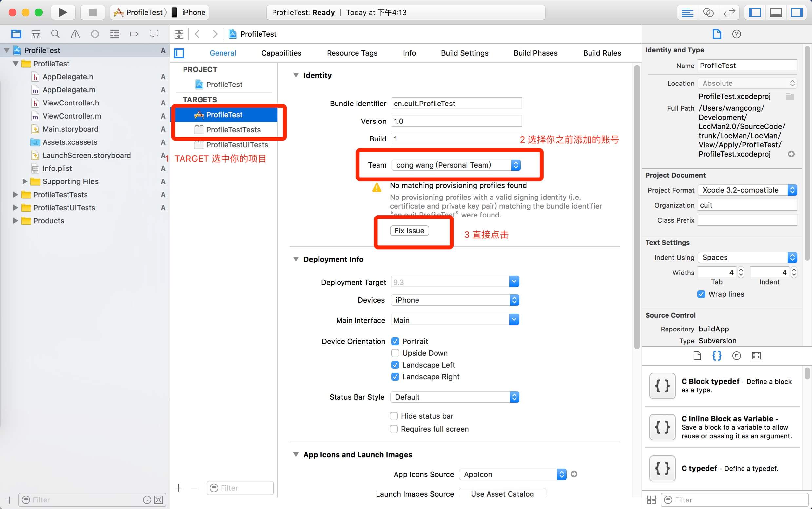Viewport: 812px width, 509px height.
Task: Switch to the Resource Tags tab
Action: (x=352, y=53)
